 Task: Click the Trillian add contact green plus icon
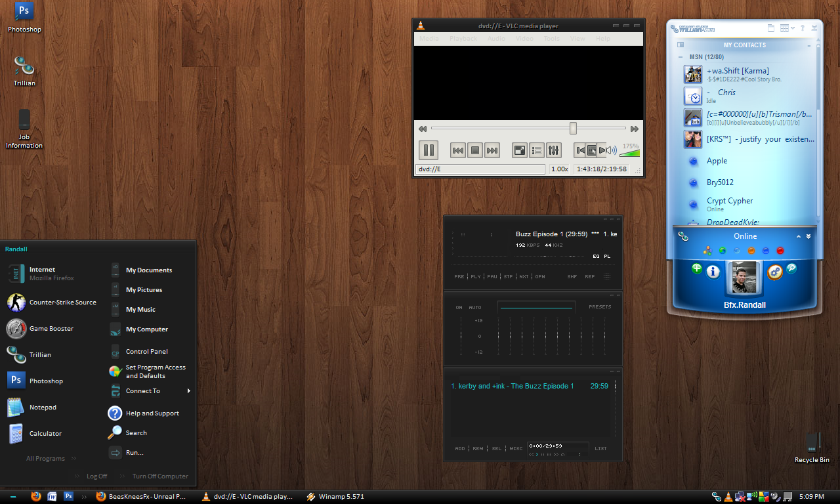pyautogui.click(x=696, y=268)
